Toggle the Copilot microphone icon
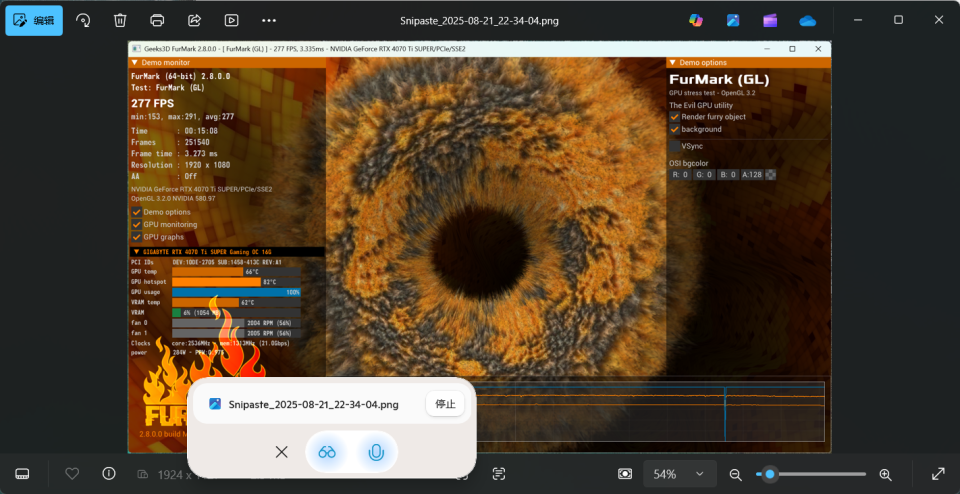Image resolution: width=960 pixels, height=494 pixels. 376,452
